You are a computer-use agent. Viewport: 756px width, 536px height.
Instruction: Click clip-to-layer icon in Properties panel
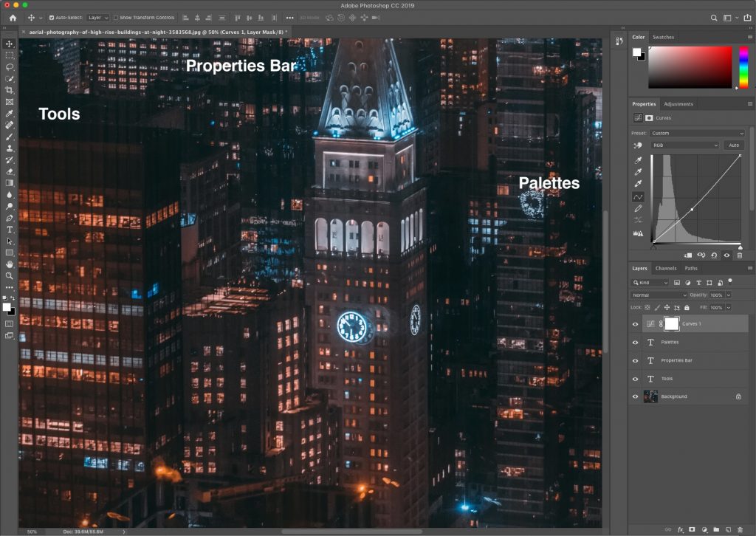click(x=688, y=255)
